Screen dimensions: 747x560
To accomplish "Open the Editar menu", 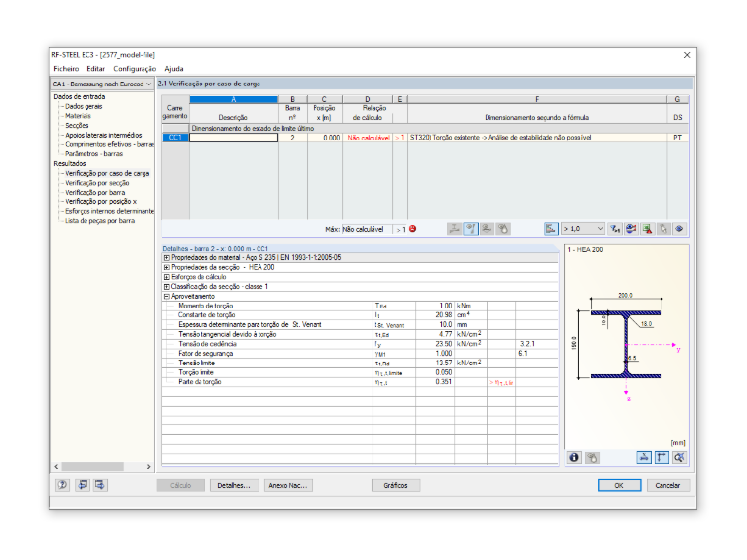I will [95, 69].
